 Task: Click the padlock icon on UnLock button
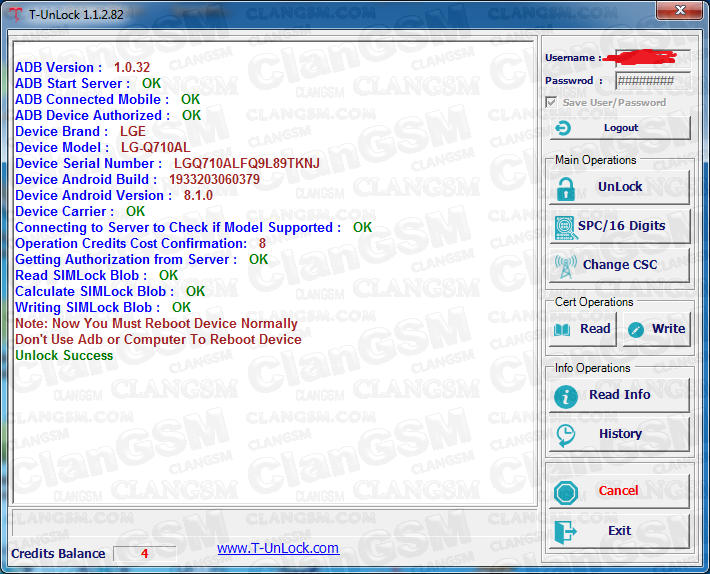point(566,189)
